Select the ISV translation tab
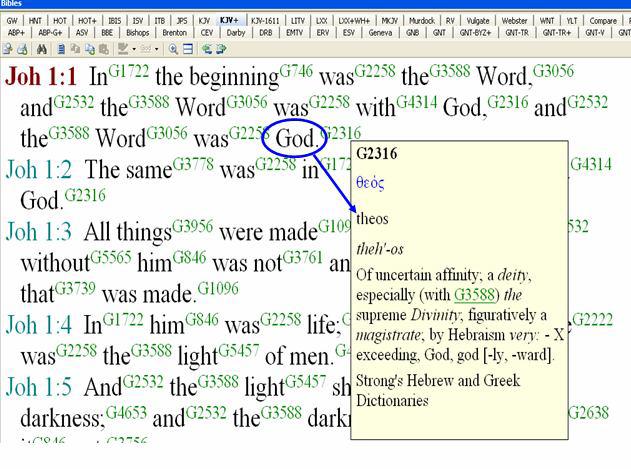This screenshot has height=469, width=631. [138, 21]
